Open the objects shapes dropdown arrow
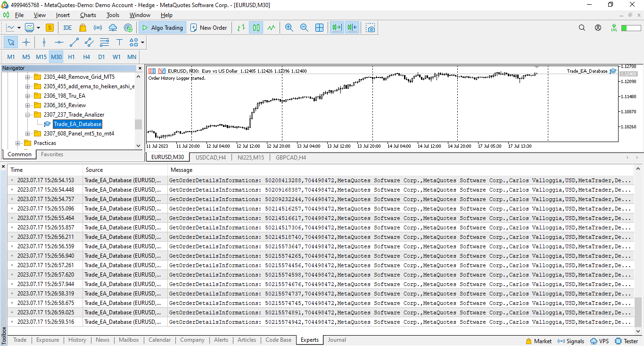 142,42
